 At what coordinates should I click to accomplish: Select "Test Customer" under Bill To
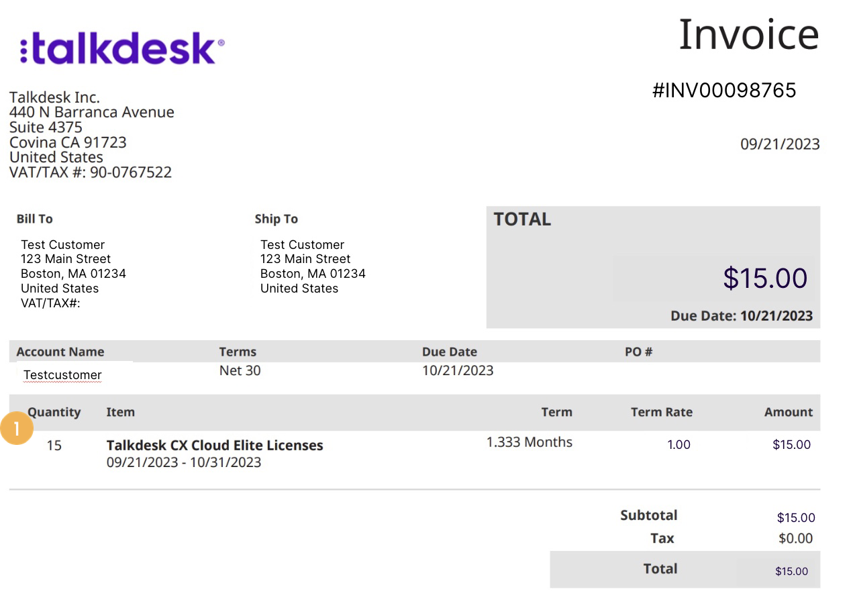point(62,245)
